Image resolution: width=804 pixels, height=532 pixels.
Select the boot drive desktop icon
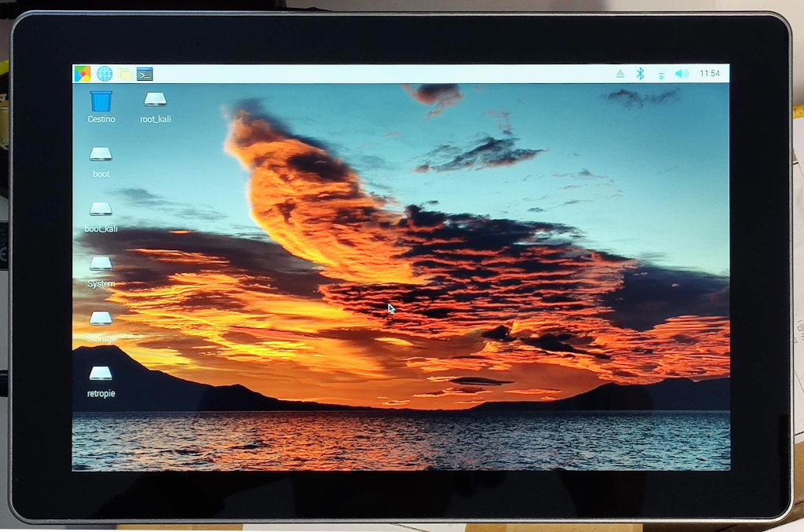pos(101,162)
